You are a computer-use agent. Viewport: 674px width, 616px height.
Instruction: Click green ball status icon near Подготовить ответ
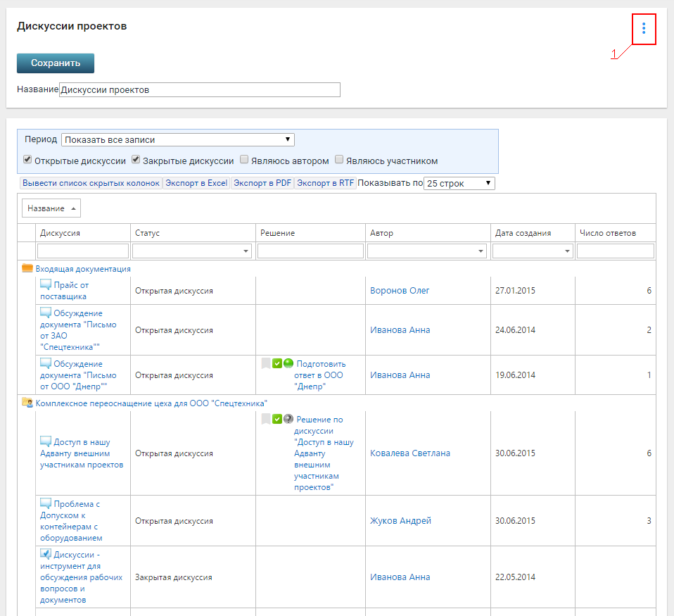point(288,363)
